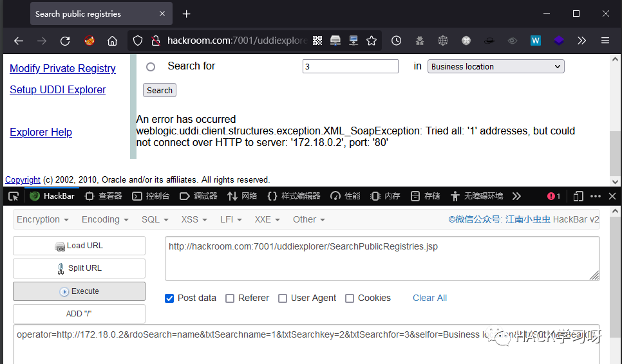Focus the post data text area
Viewport: 622px width, 364px height.
coord(306,344)
